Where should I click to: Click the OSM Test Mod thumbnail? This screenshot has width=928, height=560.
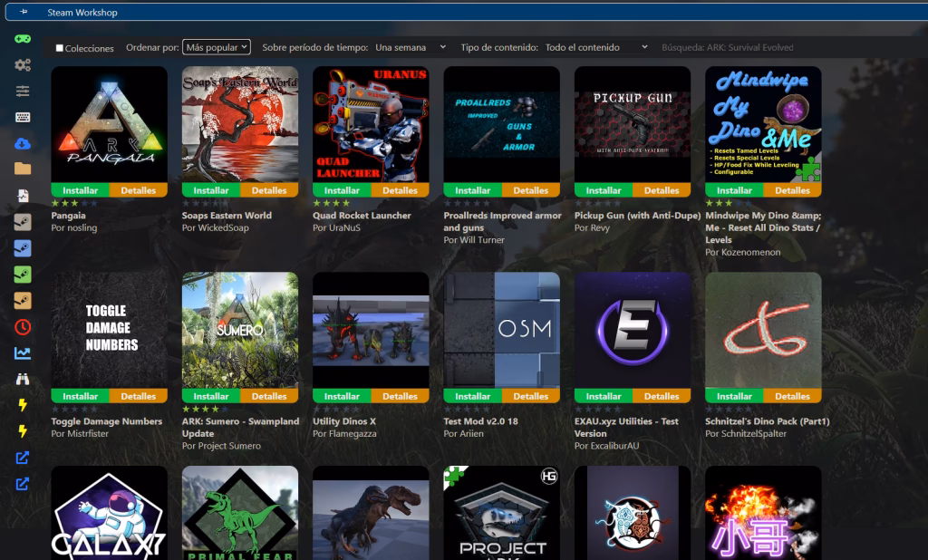click(502, 331)
